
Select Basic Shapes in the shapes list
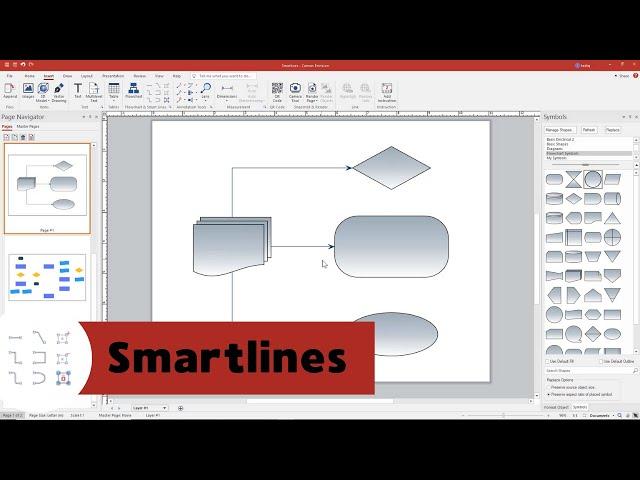589,144
